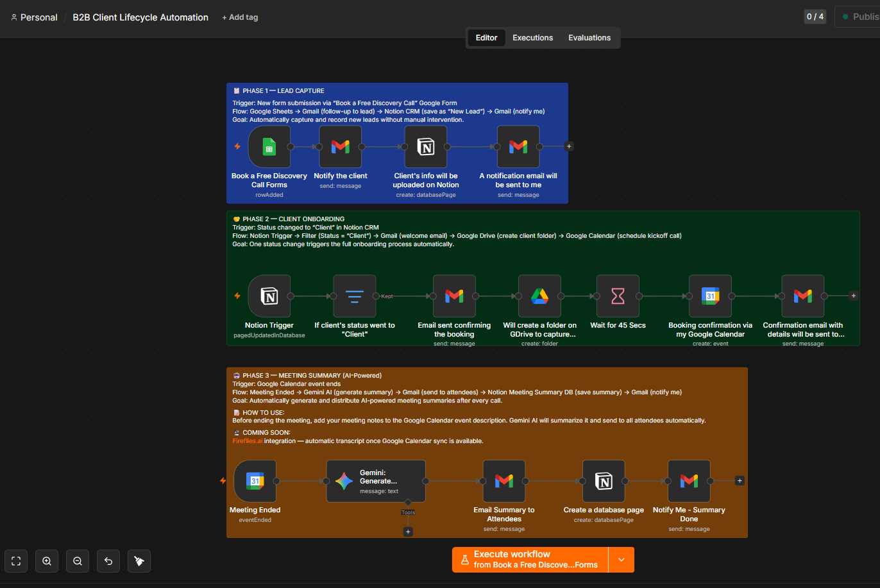Click the 0 / 4 counter badge
The image size is (880, 588).
pyautogui.click(x=815, y=17)
